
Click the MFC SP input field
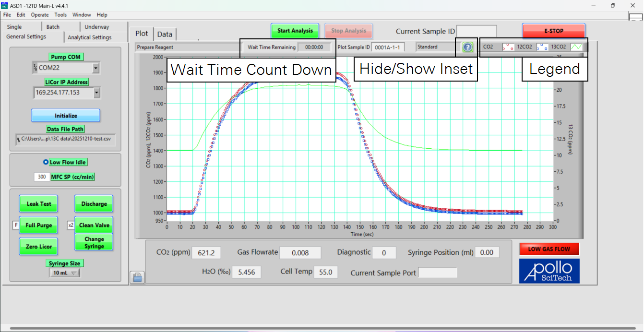tap(42, 177)
